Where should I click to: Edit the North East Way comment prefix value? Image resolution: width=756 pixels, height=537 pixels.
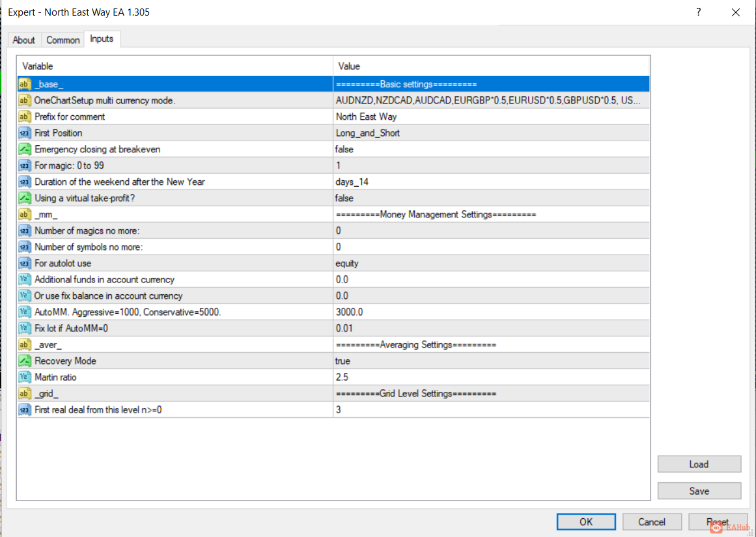[492, 117]
